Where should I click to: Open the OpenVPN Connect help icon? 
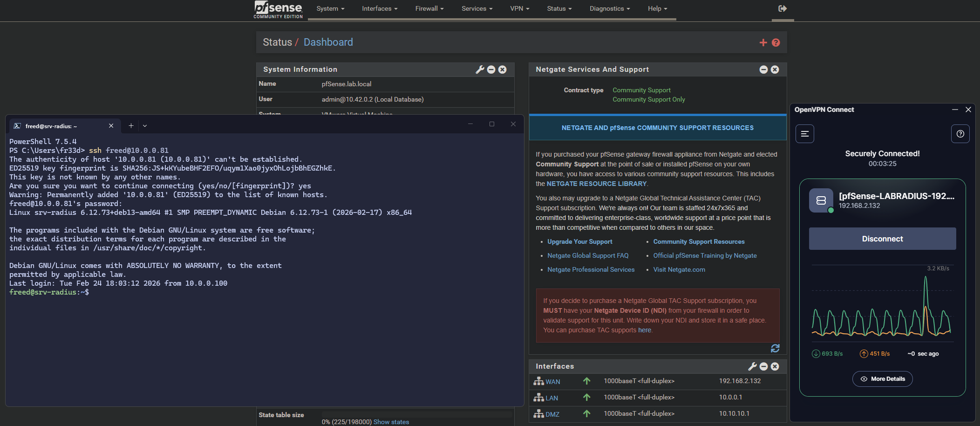click(x=960, y=134)
